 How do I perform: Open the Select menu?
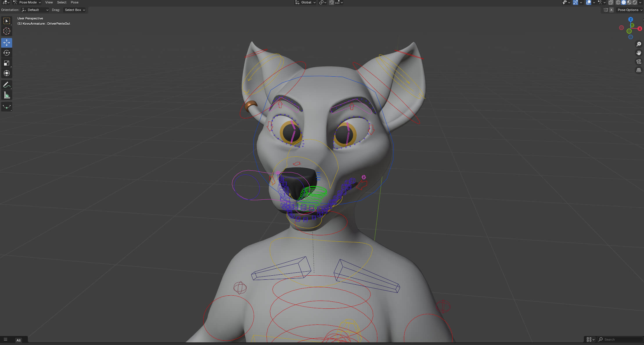pos(62,2)
